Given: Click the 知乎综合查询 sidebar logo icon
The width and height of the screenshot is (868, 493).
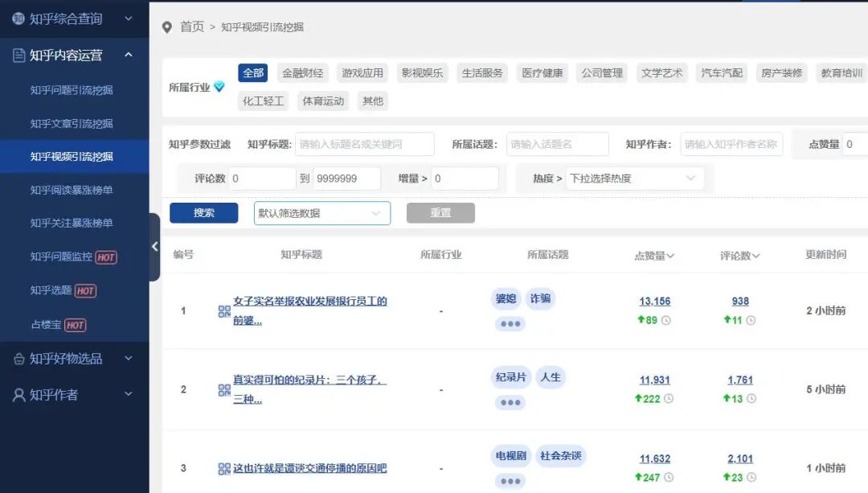Looking at the screenshot, I should pyautogui.click(x=18, y=18).
